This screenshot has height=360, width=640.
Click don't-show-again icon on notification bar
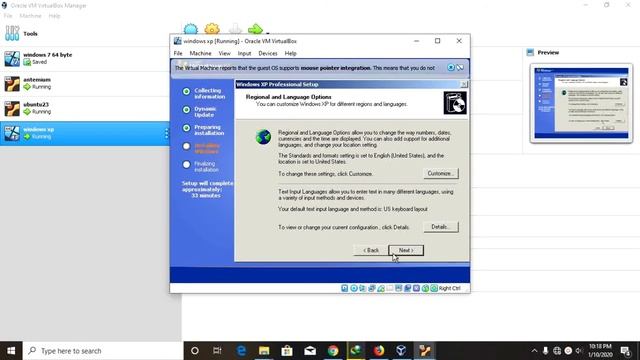pos(460,68)
